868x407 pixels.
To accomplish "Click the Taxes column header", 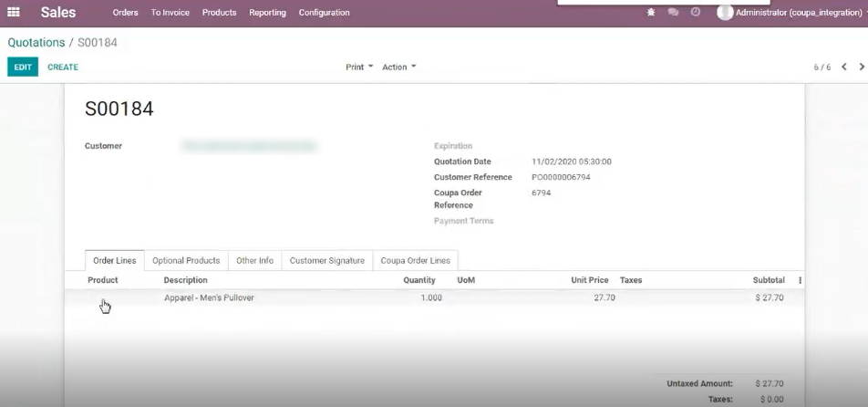I will pos(631,280).
